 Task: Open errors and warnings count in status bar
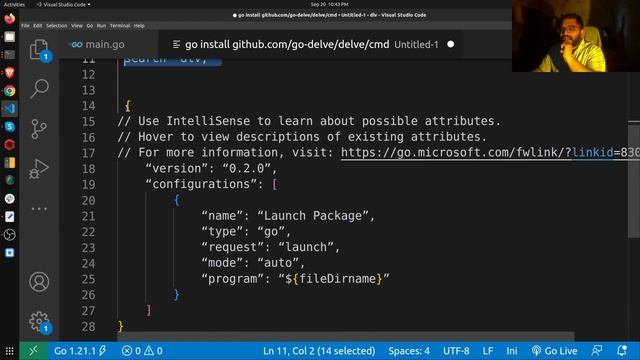142,351
